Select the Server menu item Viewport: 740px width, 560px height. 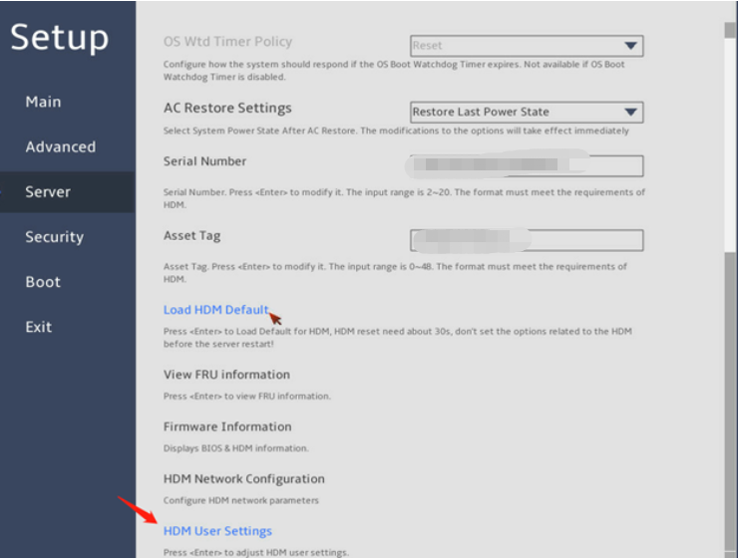coord(48,191)
